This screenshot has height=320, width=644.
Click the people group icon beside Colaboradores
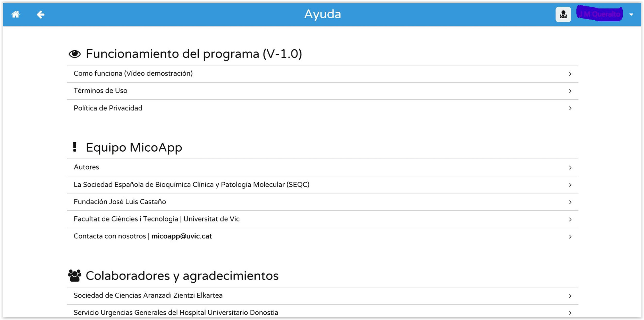point(75,276)
